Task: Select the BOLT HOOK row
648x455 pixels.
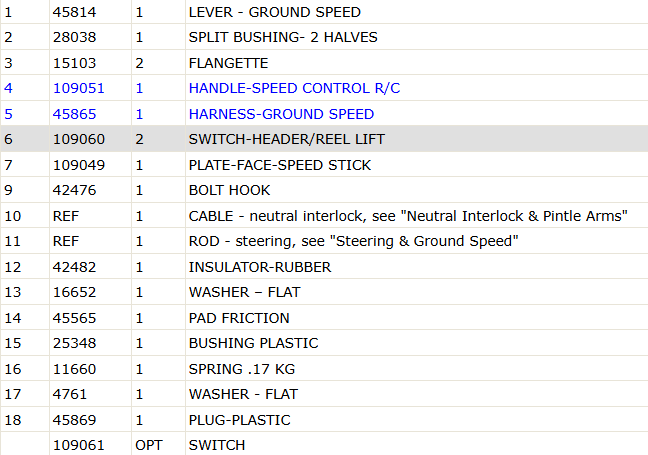Action: coord(324,190)
